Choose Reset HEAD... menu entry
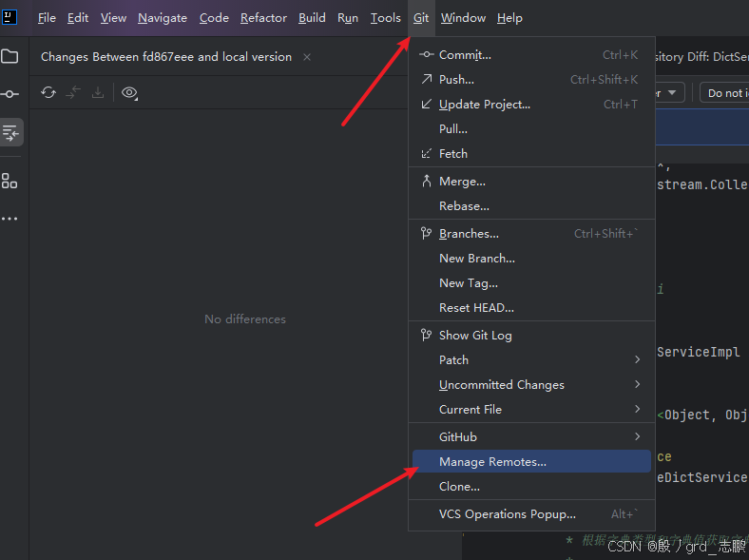The width and height of the screenshot is (749, 560). [x=531, y=308]
